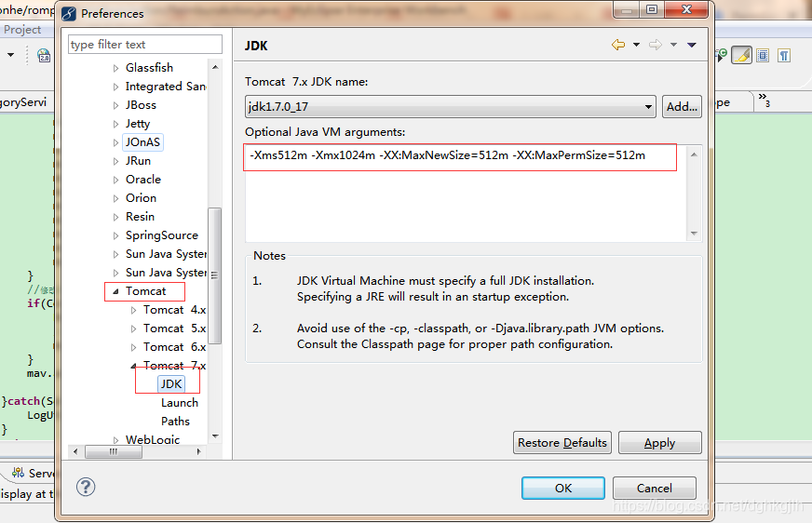This screenshot has height=523, width=812.
Task: Click tree horizontal scroll right arrow
Action: [199, 451]
